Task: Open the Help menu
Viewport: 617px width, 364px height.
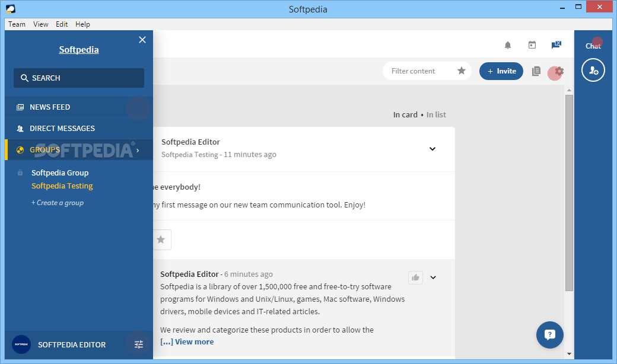Action: tap(82, 24)
